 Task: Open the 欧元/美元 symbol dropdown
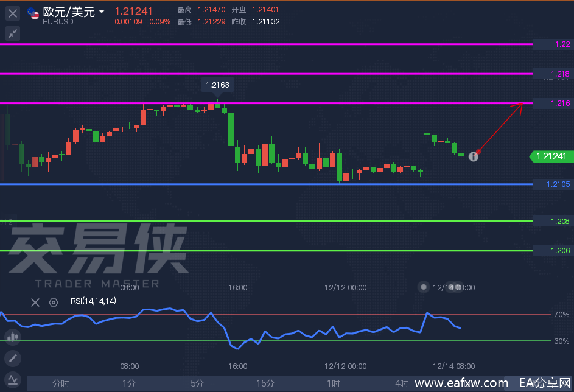102,12
